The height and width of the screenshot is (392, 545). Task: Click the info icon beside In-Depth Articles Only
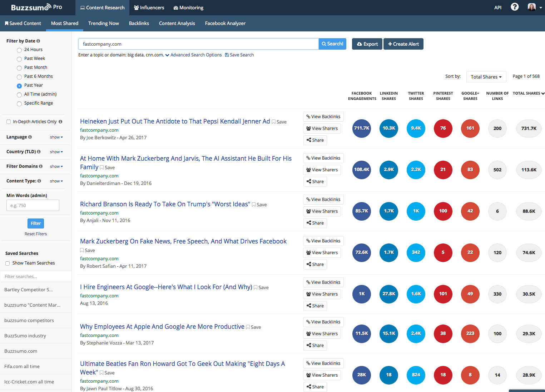coord(60,122)
